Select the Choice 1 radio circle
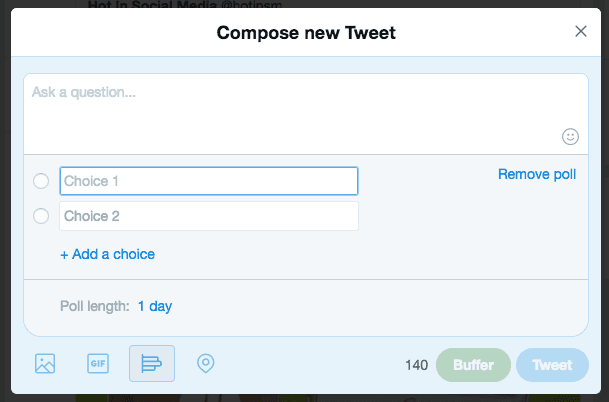 tap(41, 181)
